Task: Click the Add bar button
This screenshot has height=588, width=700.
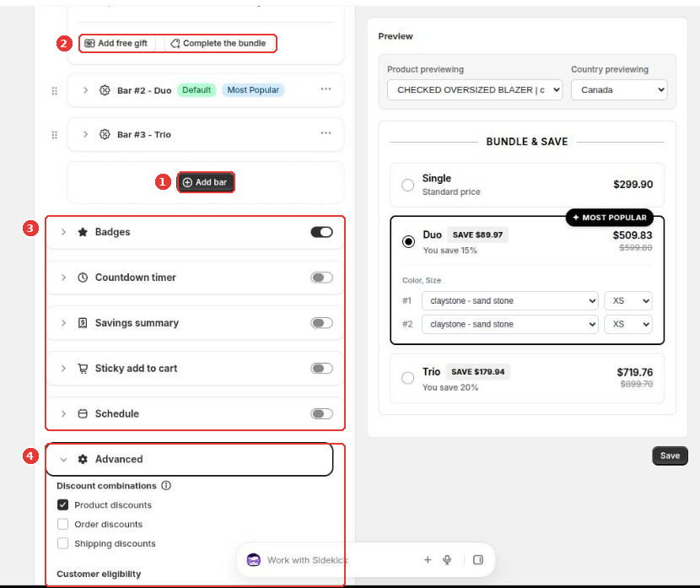Action: click(205, 182)
